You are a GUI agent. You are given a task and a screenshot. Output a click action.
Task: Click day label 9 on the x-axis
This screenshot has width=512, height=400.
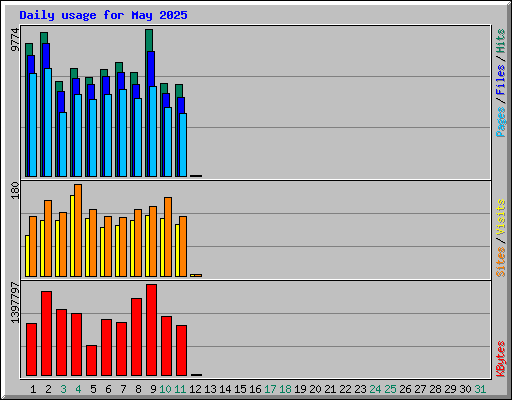153,389
